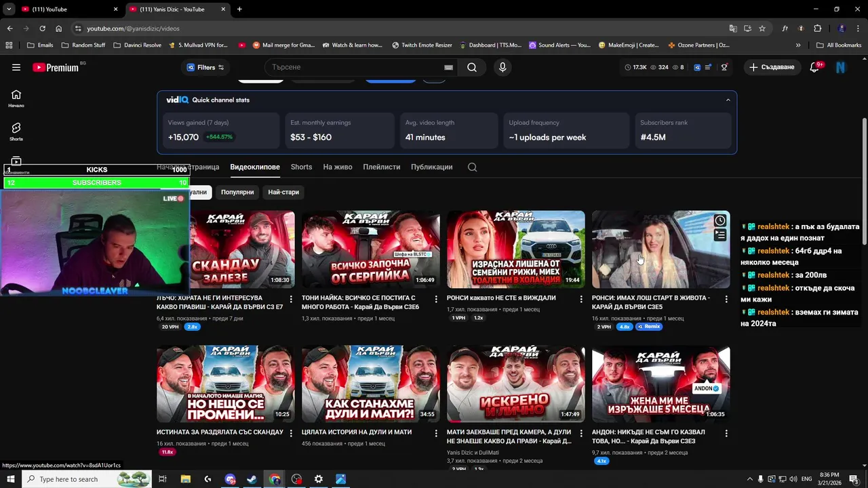Open Steam from the taskbar
Screen dimensions: 868x488
tap(252, 479)
